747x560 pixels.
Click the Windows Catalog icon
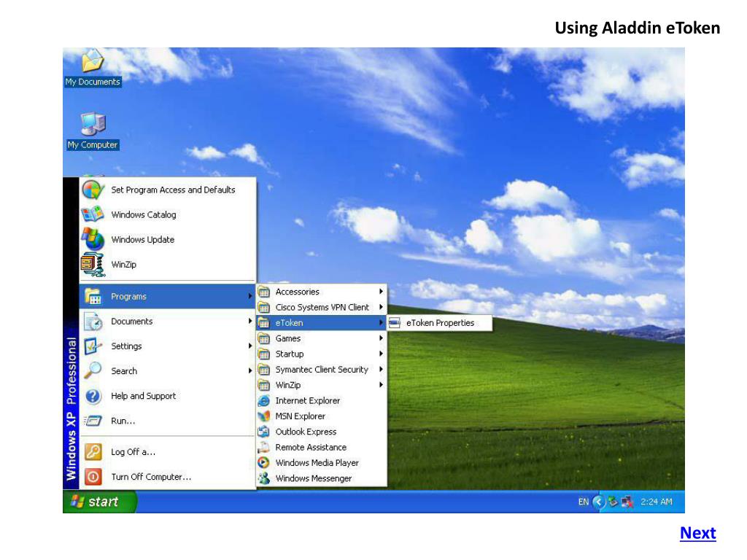point(93,214)
